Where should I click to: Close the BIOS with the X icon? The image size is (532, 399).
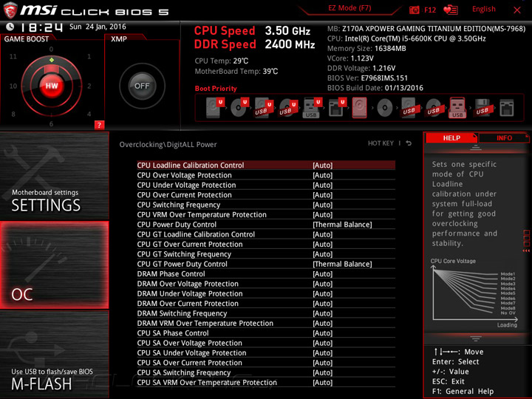[517, 10]
